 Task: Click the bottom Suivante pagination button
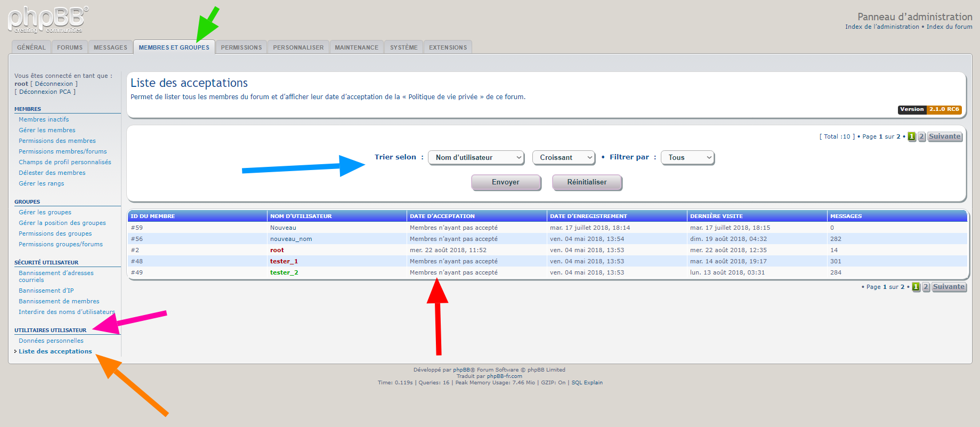click(x=949, y=287)
